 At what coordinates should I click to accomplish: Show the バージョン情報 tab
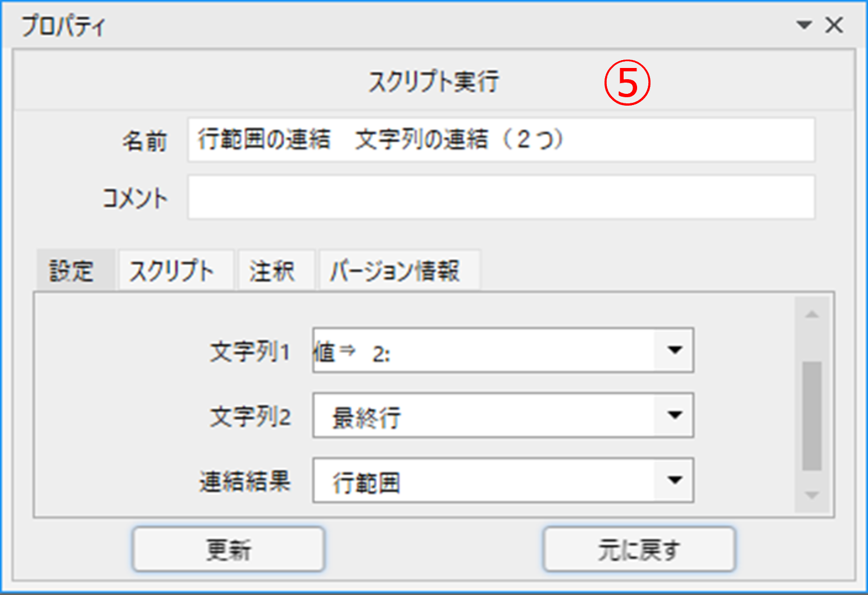coord(395,271)
